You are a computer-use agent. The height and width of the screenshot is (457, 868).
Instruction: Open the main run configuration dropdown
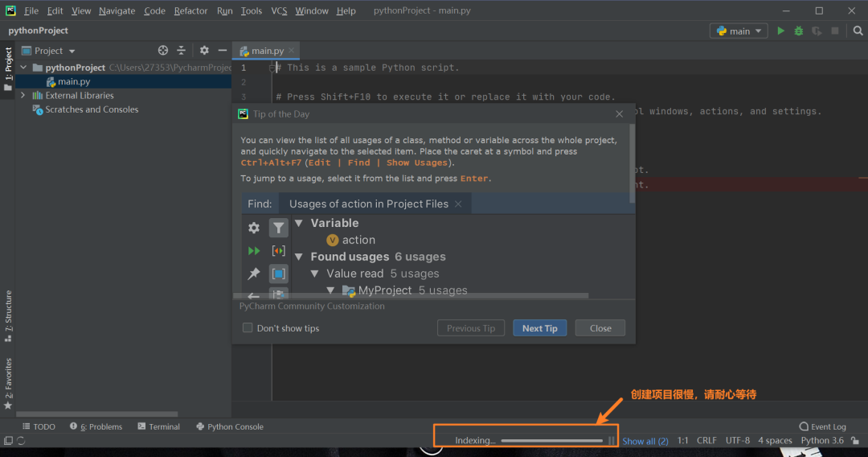click(739, 31)
